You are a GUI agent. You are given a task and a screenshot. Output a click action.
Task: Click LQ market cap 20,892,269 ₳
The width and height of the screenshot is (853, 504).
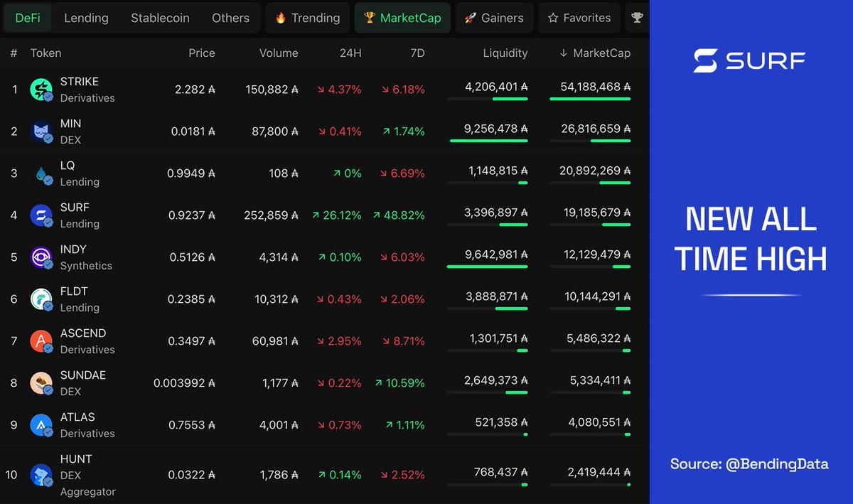tap(595, 171)
